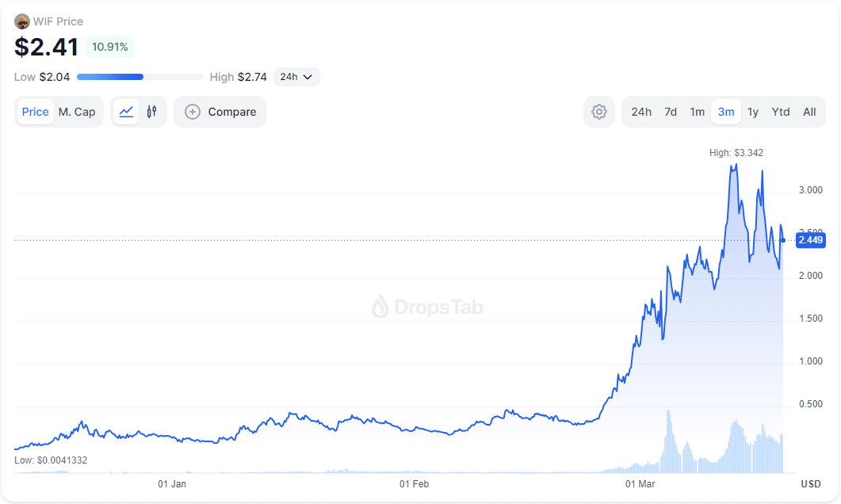The width and height of the screenshot is (841, 504).
Task: Select the 3m chart range tab
Action: click(726, 112)
